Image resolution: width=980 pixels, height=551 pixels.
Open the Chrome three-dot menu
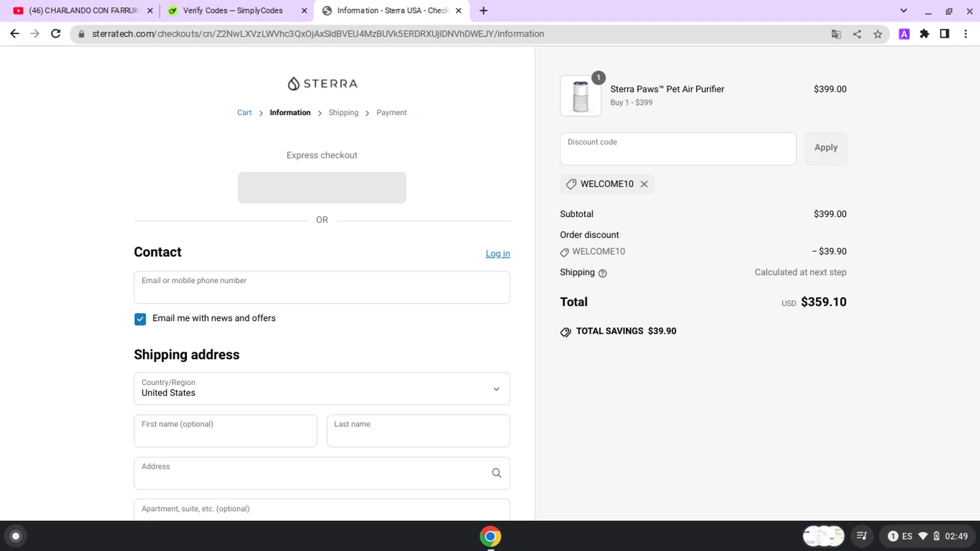point(966,34)
